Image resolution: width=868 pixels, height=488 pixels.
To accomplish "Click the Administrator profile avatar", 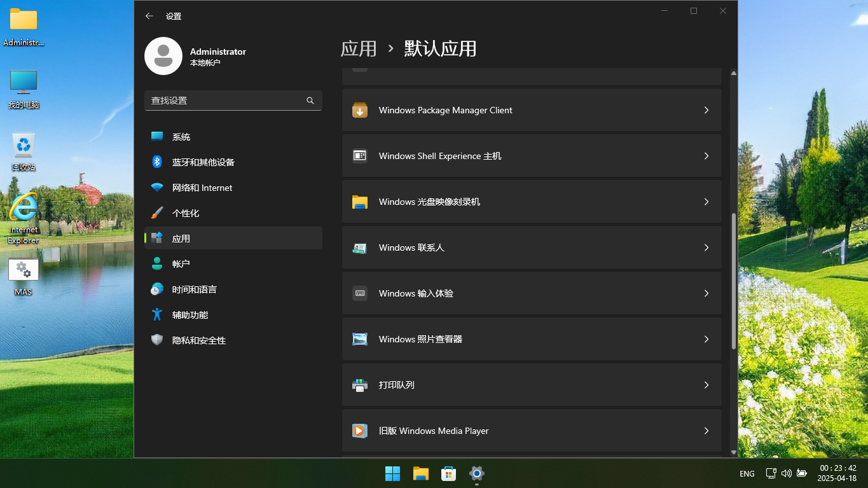I will click(163, 56).
